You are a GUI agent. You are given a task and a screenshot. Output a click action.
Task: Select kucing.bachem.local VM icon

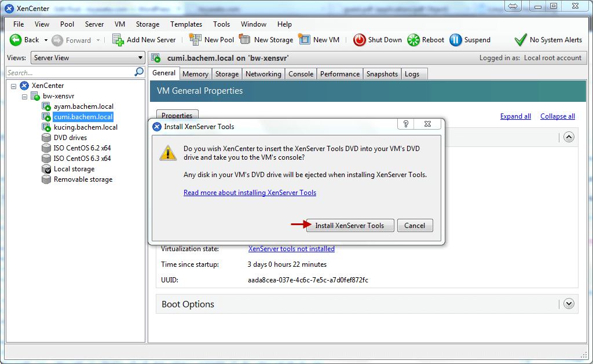pyautogui.click(x=46, y=128)
